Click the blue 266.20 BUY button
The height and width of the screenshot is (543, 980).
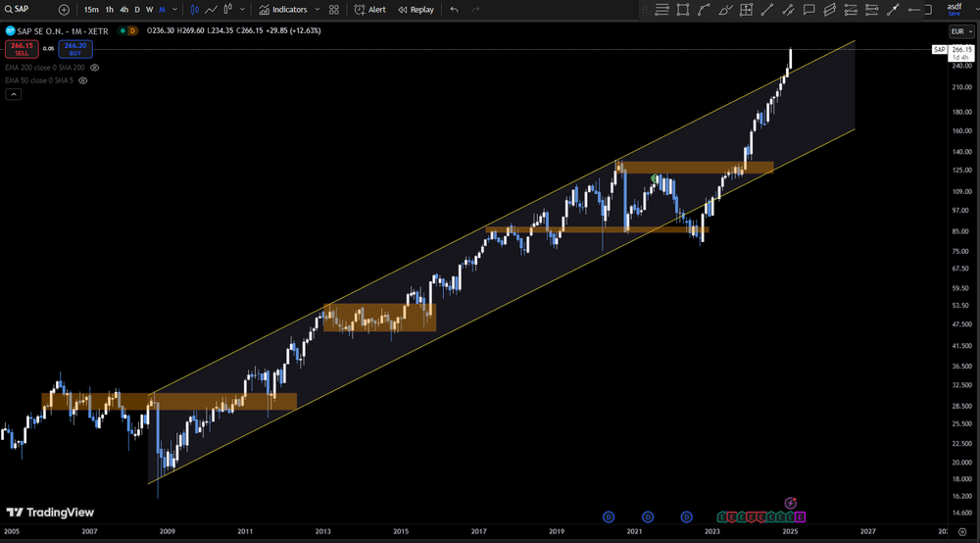point(75,49)
